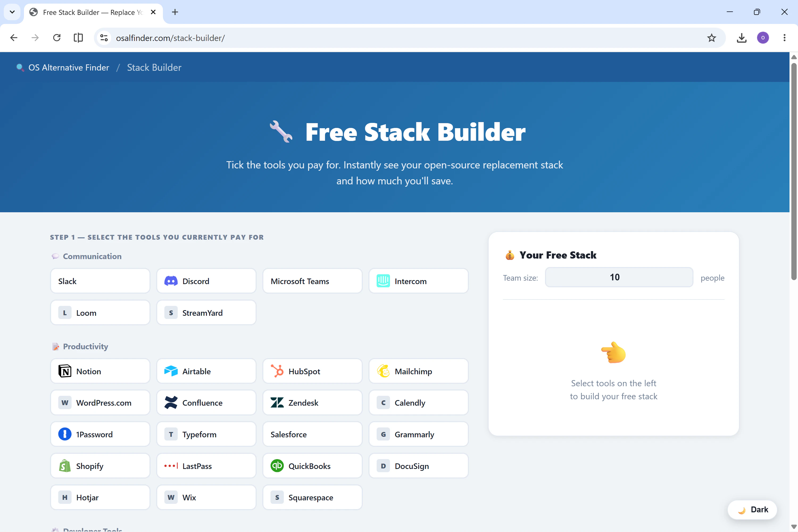Close the Free Stack Builder tab
798x532 pixels.
153,12
